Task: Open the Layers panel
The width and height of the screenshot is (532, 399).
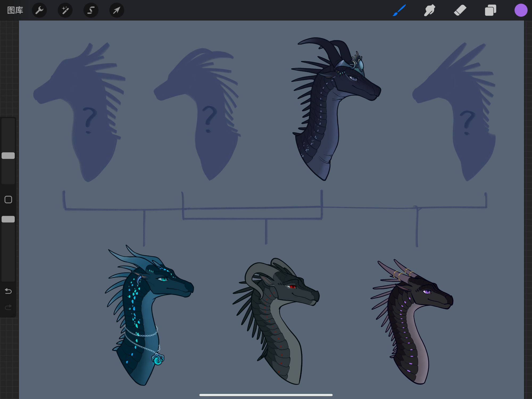Action: 490,10
